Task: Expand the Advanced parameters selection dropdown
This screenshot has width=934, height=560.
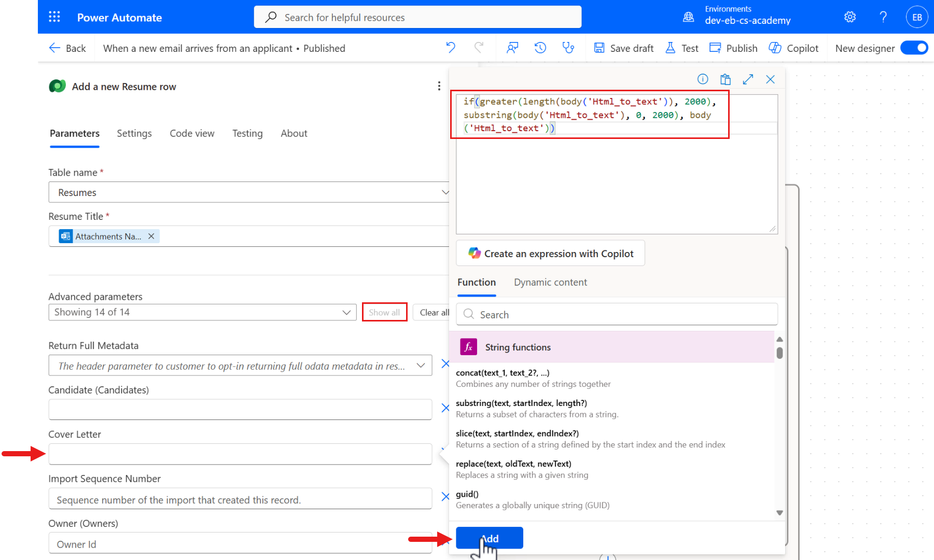Action: [x=346, y=312]
